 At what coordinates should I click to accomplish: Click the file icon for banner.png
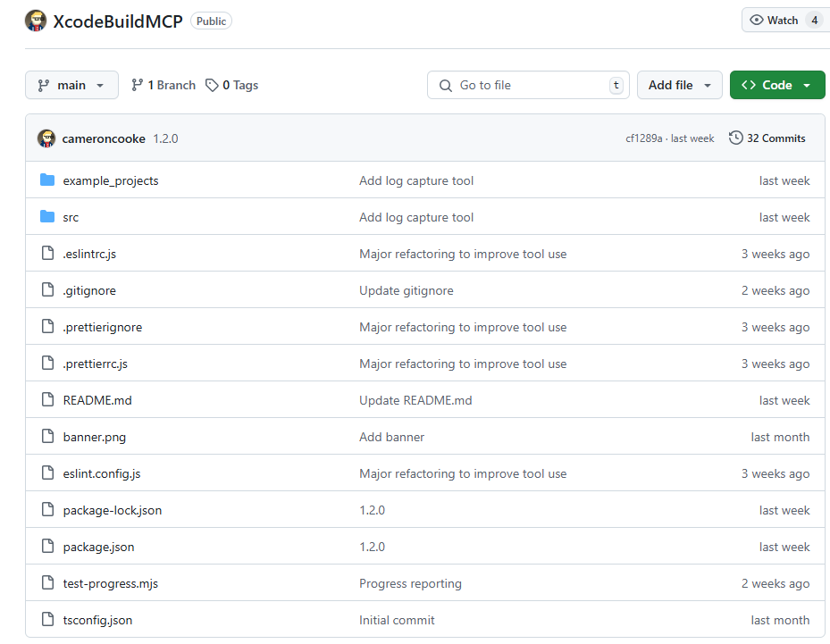point(47,437)
